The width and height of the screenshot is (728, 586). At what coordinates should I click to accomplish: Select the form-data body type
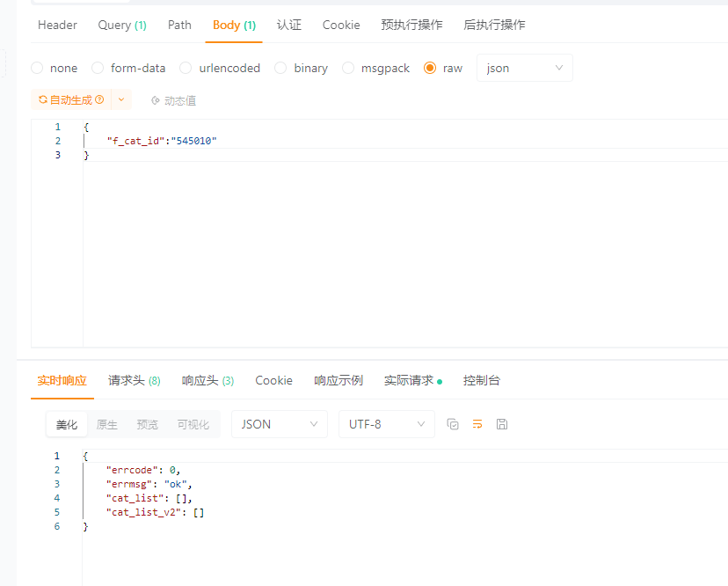click(128, 69)
